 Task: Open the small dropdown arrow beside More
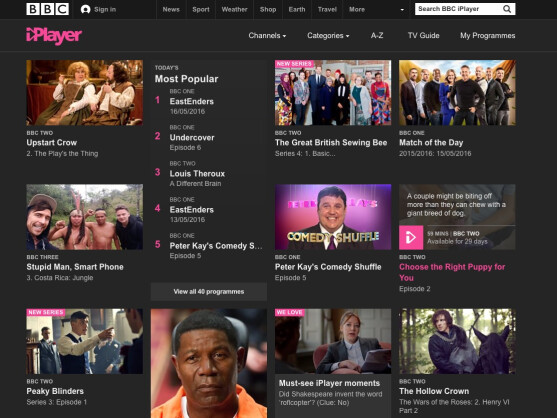402,10
